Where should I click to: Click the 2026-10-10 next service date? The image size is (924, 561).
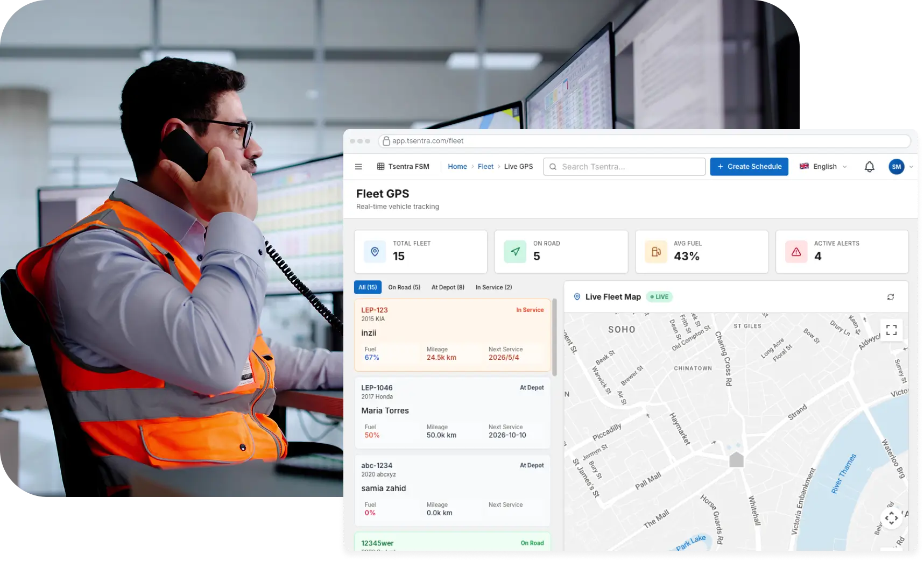507,435
